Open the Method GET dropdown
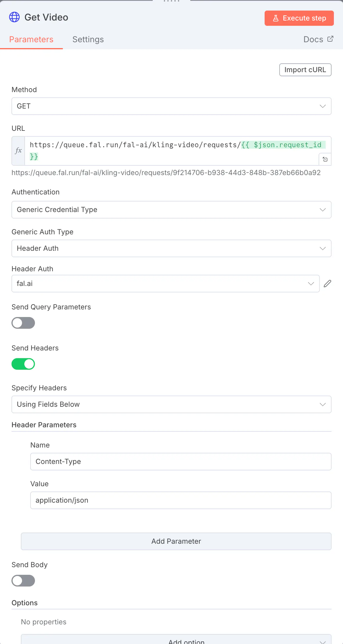 tap(171, 106)
